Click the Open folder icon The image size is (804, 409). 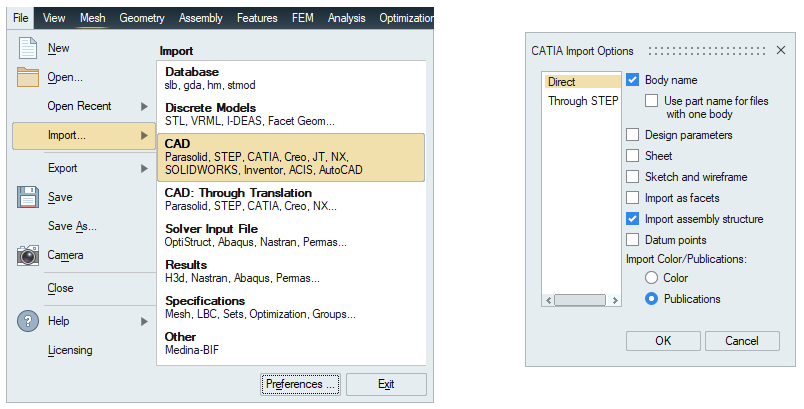click(x=28, y=76)
